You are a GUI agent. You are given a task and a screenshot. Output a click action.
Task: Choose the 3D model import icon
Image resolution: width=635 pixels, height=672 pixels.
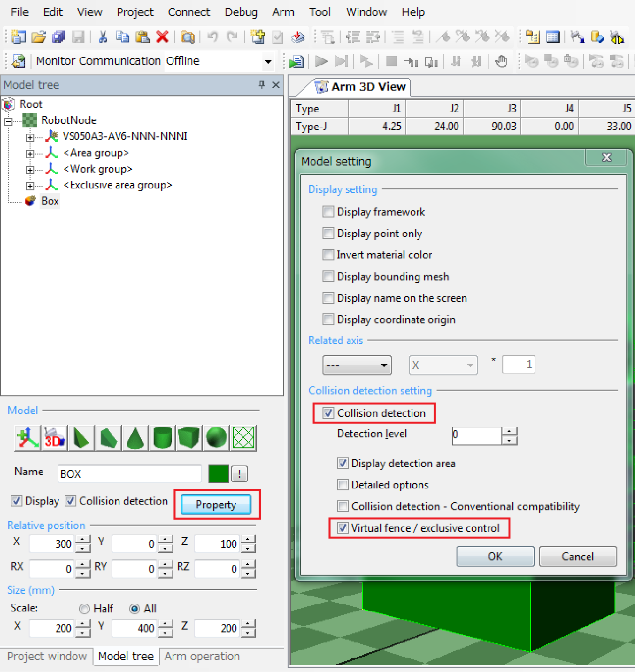(x=54, y=438)
